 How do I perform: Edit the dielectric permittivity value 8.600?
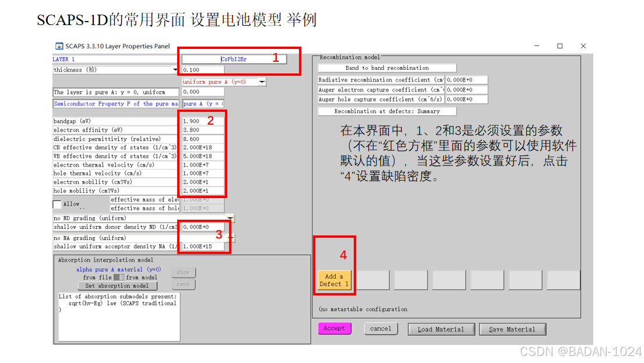pyautogui.click(x=203, y=139)
